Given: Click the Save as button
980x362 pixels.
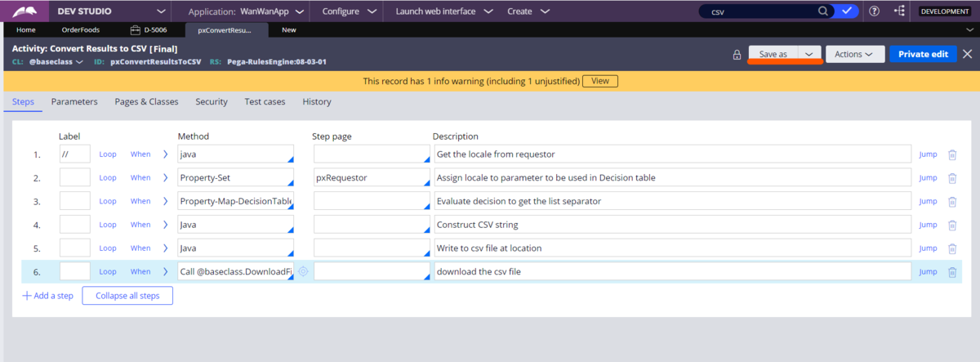Looking at the screenshot, I should pos(773,54).
